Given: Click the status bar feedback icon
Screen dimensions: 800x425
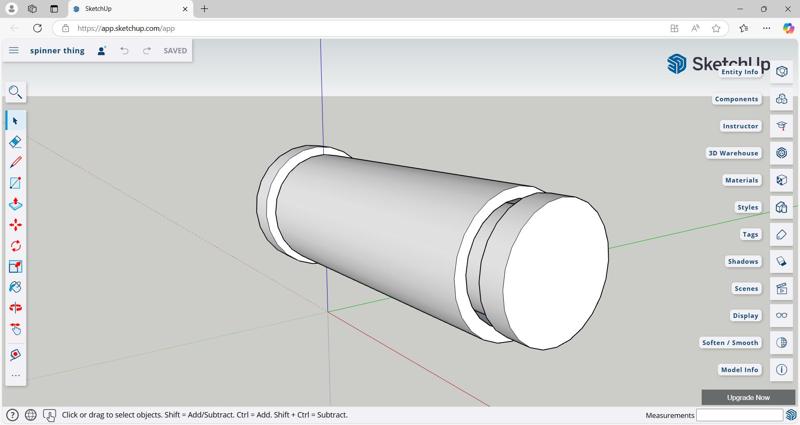Looking at the screenshot, I should click(x=49, y=415).
